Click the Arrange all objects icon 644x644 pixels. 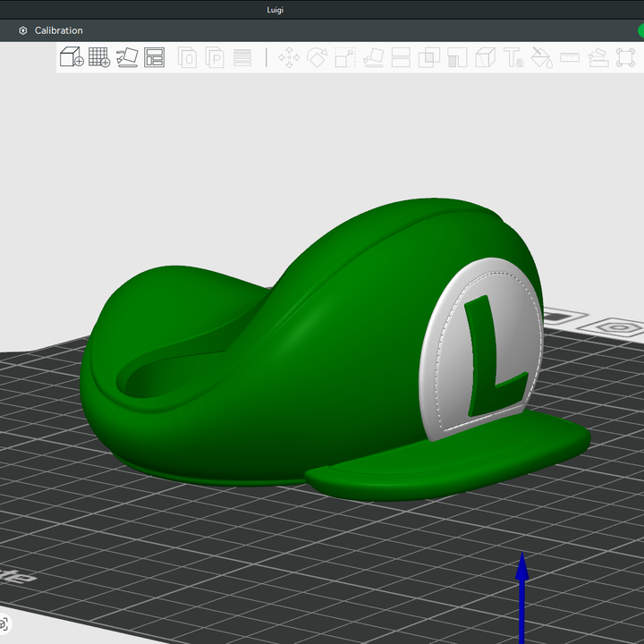coord(155,58)
